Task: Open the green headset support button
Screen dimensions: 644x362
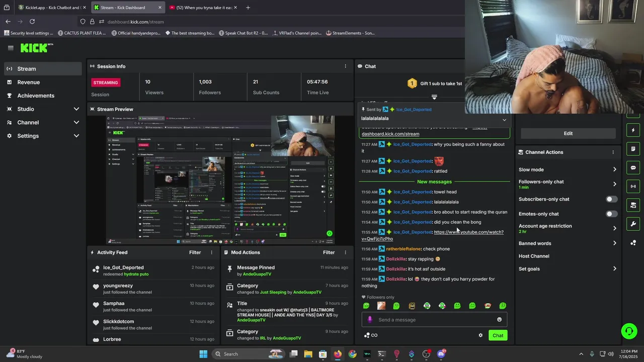Action: 628,331
